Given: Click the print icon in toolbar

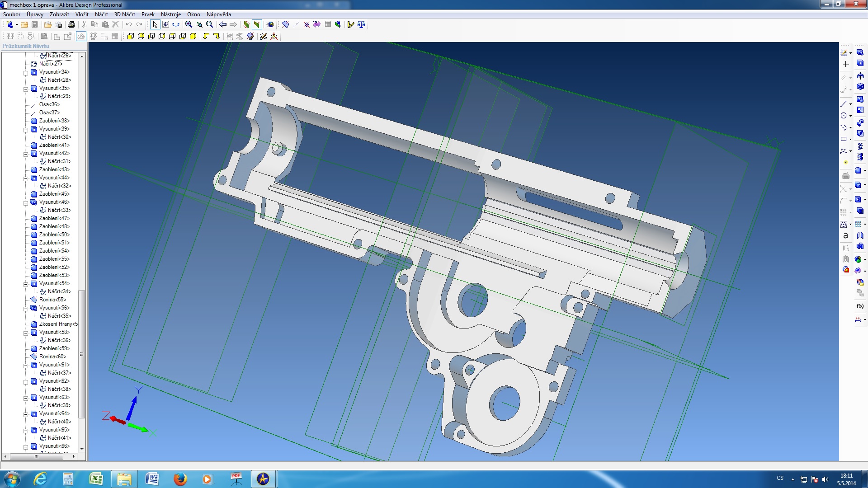Looking at the screenshot, I should click(71, 24).
